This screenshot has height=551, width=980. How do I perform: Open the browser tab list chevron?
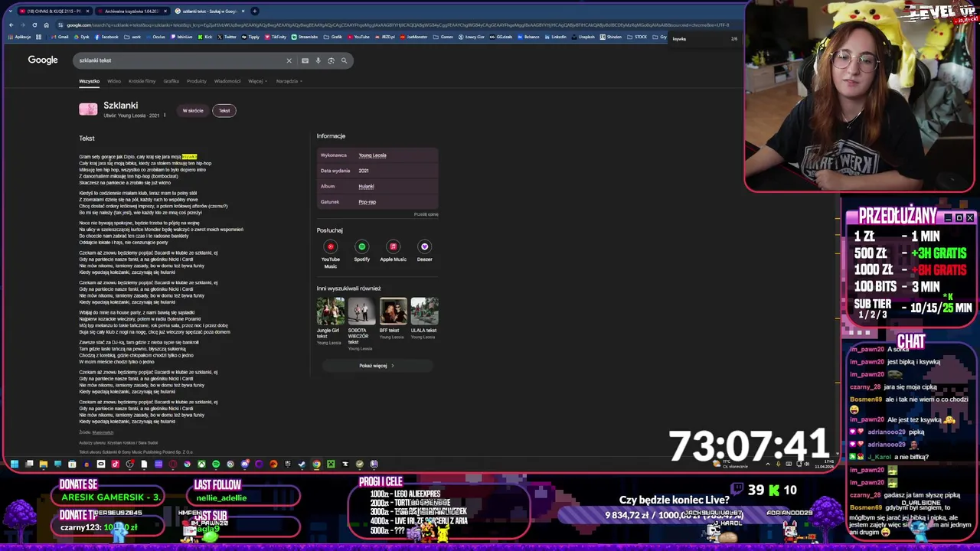pos(10,11)
